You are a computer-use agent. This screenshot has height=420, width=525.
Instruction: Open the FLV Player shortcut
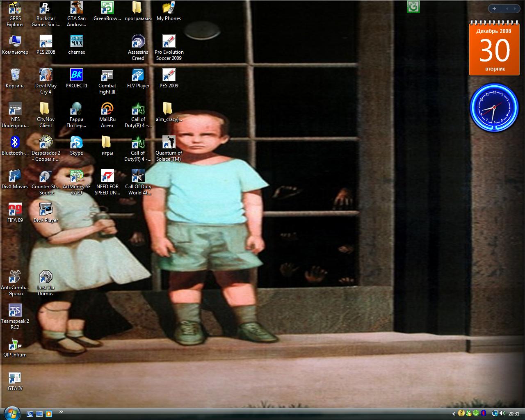(138, 78)
